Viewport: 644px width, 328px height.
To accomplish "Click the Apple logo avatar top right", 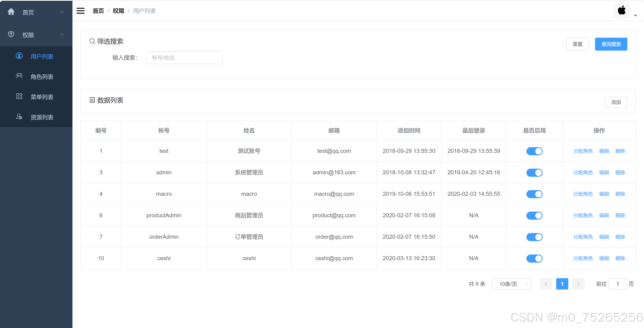I will 622,11.
